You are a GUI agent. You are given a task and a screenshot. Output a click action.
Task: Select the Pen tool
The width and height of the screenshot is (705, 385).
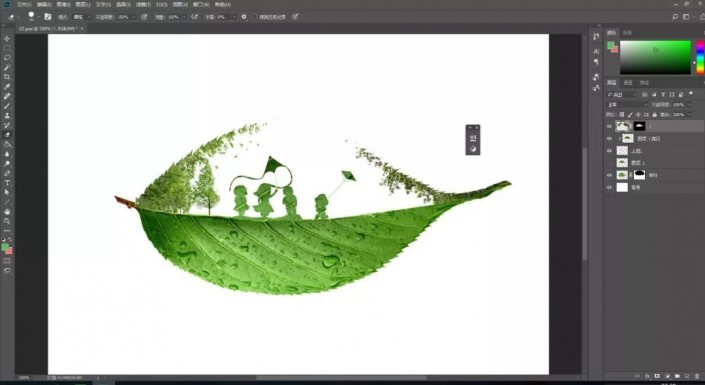[x=7, y=173]
